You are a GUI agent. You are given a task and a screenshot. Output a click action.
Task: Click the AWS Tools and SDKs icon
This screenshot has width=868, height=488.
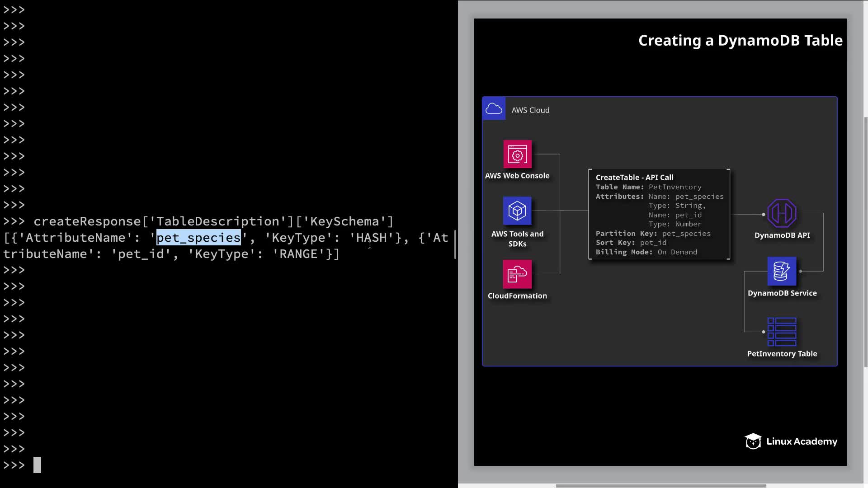517,211
